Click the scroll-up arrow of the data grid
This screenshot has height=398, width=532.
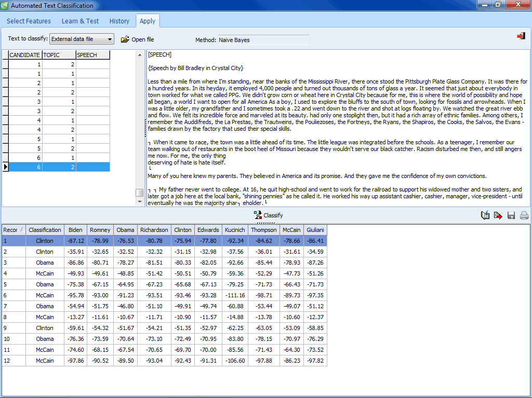[x=139, y=54]
